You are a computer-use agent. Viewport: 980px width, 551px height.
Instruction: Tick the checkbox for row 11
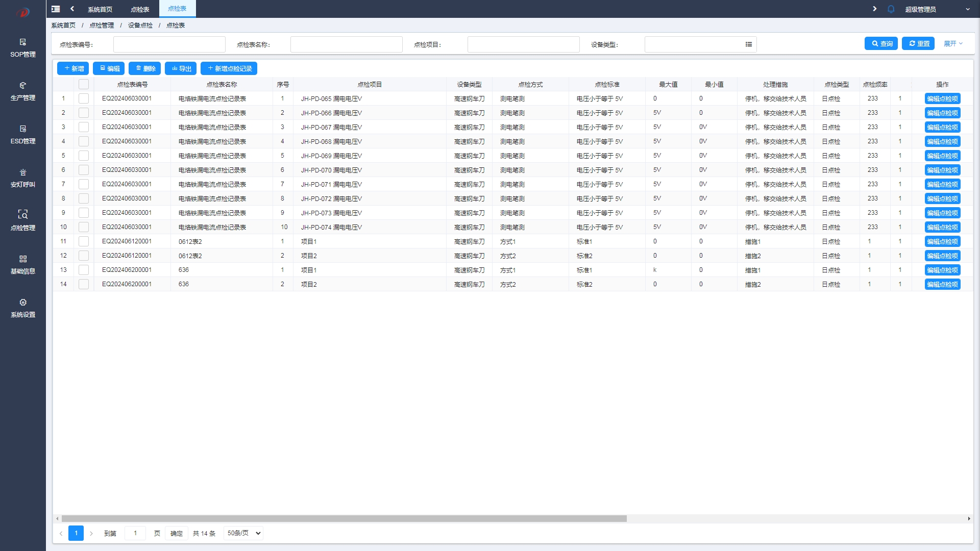[84, 241]
